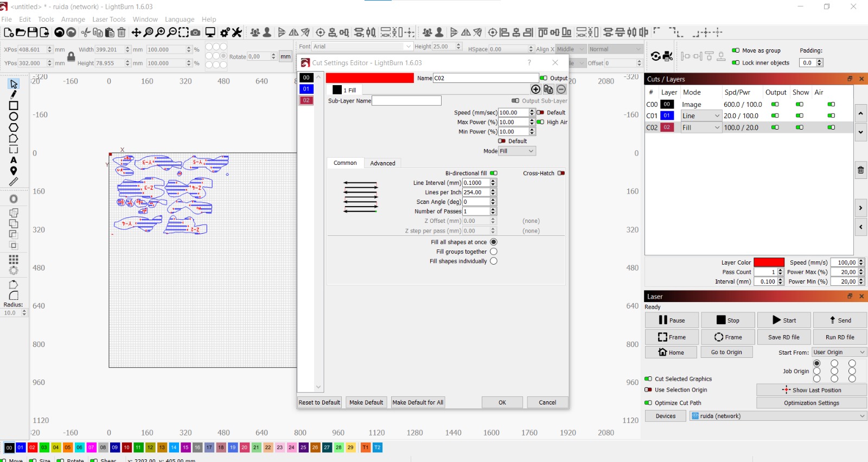Click the delete layer trash icon
868x462 pixels.
pos(860,170)
